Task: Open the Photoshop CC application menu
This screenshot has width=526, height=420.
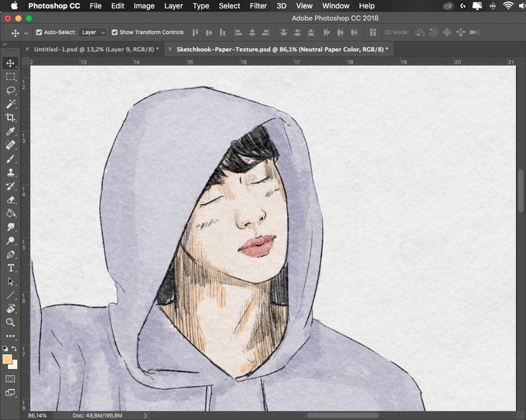Action: [x=54, y=6]
